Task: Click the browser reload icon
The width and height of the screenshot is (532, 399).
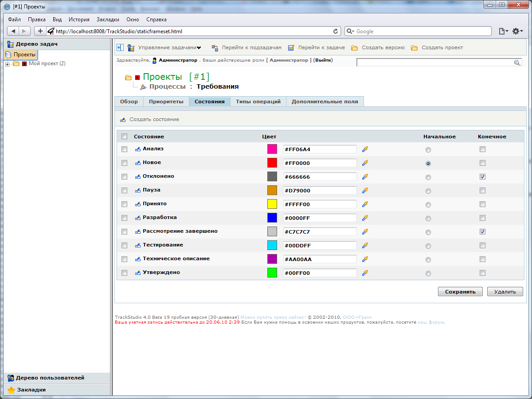Action: tap(336, 31)
